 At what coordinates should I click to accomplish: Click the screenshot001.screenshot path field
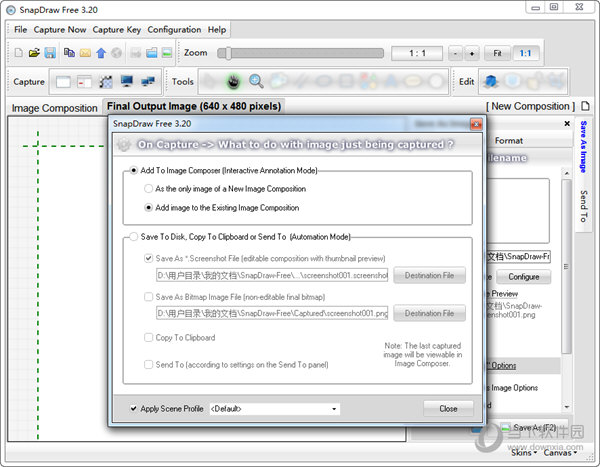(272, 275)
